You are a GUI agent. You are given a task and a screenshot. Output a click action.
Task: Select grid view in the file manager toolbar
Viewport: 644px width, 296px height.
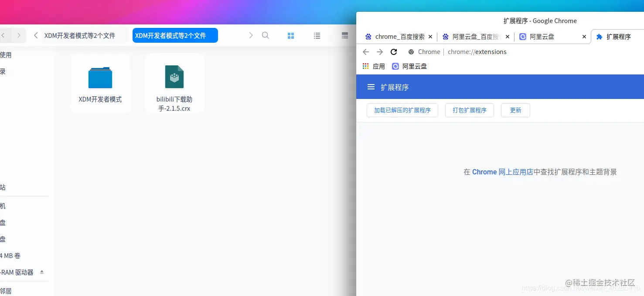(291, 35)
